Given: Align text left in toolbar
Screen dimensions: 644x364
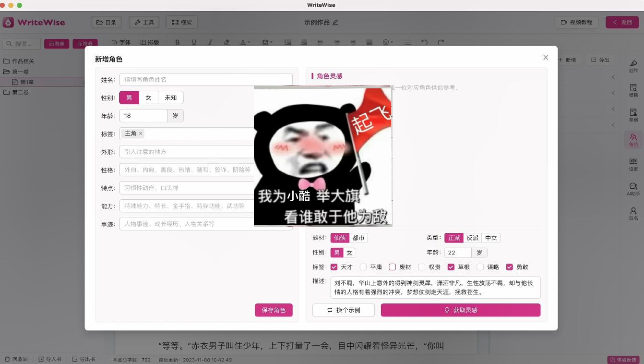Looking at the screenshot, I should click(x=320, y=42).
